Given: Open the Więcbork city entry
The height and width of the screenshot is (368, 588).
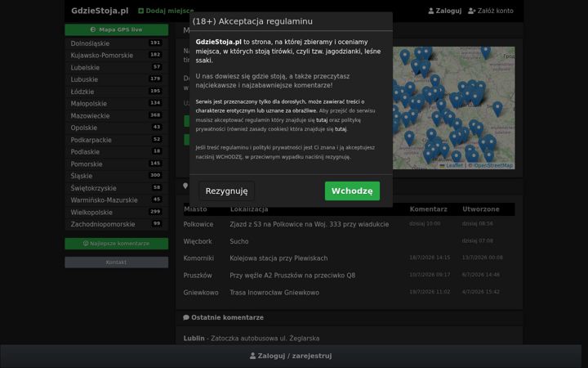Looking at the screenshot, I should tap(198, 241).
